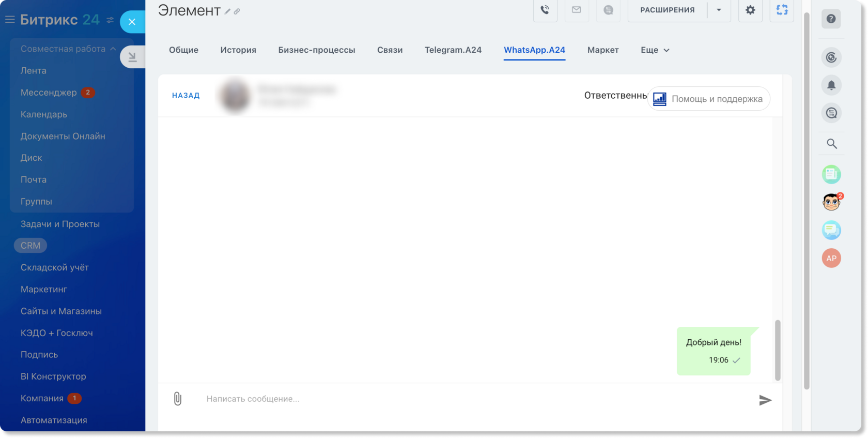Click the phone call icon
Screen dimensions: 868x438
coord(545,10)
